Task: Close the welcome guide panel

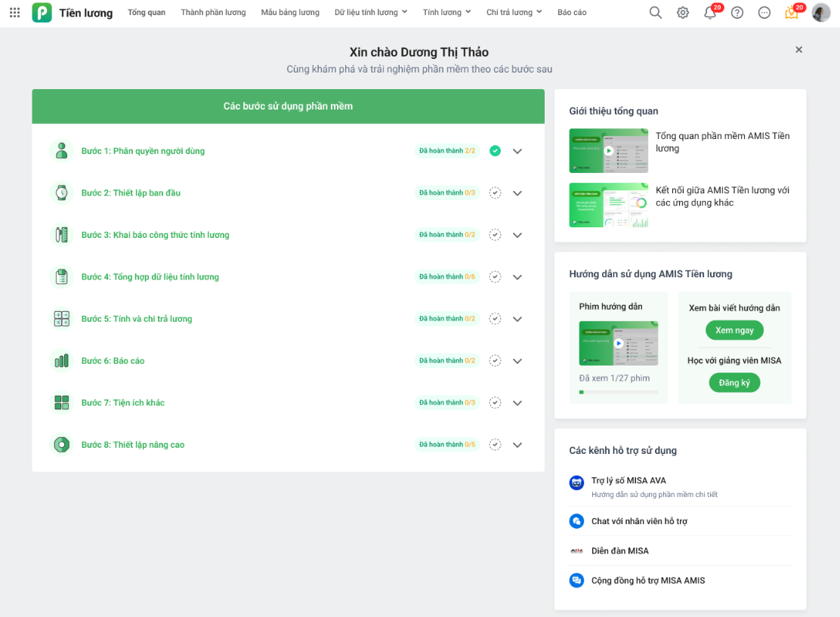Action: 798,50
